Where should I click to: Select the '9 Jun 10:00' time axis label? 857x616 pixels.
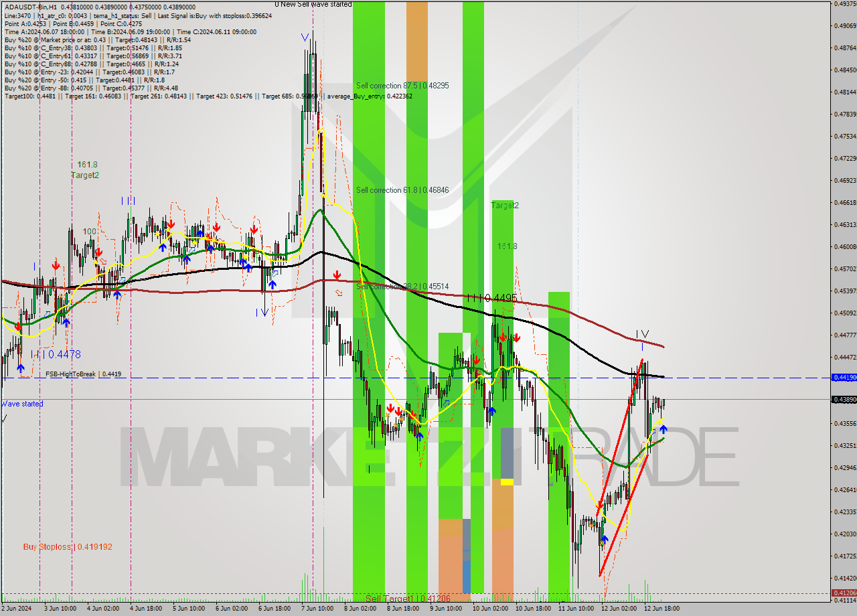445,609
